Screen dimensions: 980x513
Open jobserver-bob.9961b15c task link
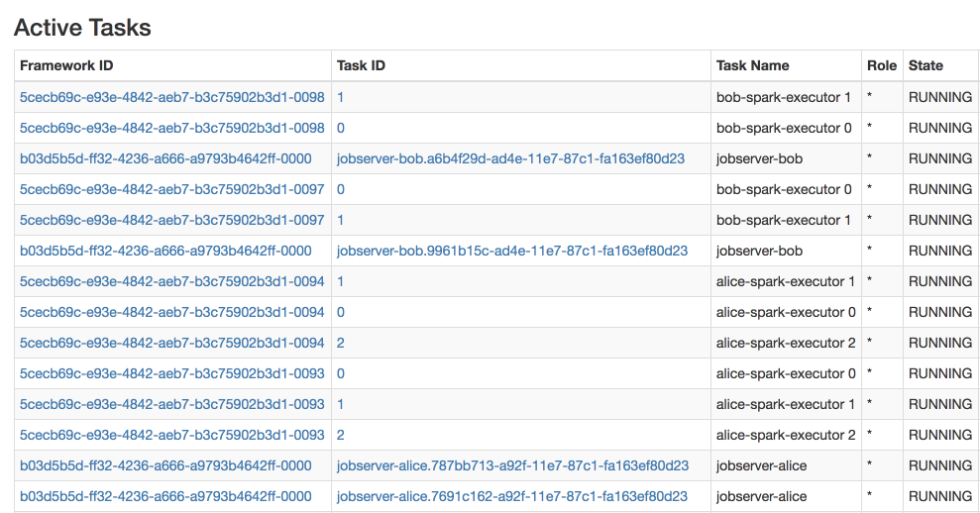(x=512, y=251)
